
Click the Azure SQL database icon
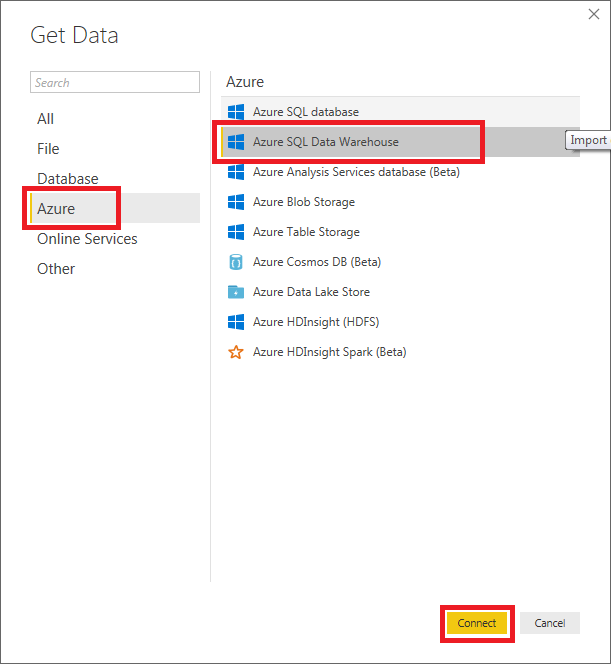pos(236,112)
